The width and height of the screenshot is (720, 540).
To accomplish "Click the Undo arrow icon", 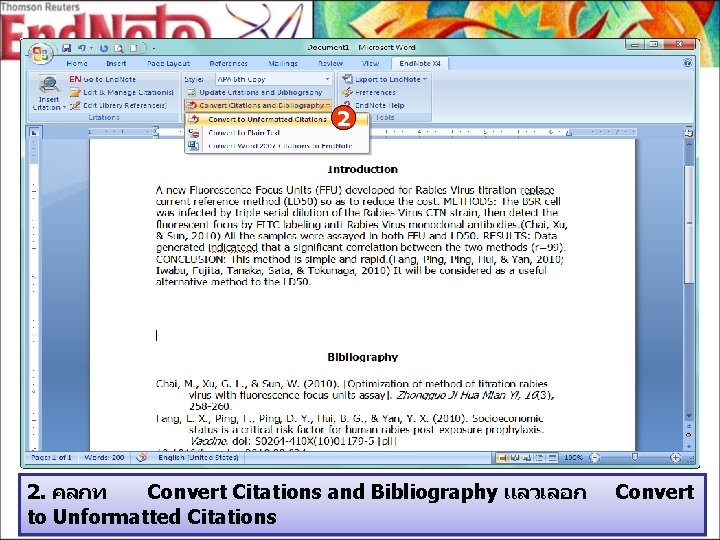I will point(82,48).
